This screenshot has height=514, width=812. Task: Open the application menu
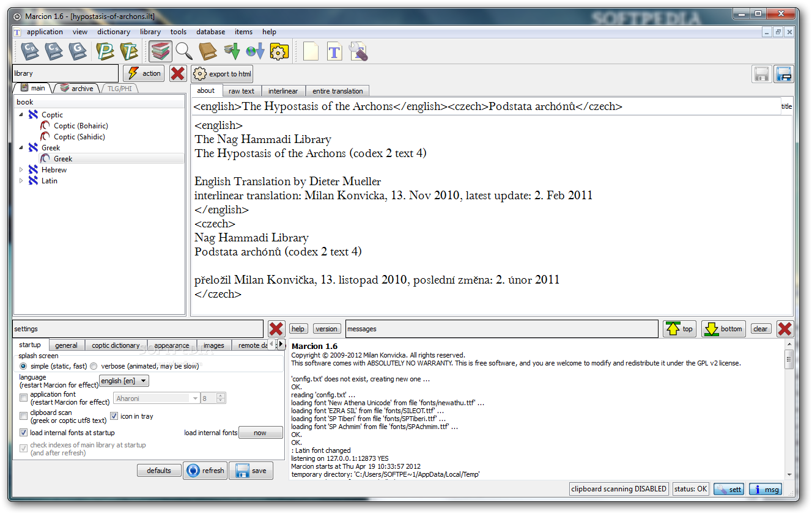(x=45, y=32)
